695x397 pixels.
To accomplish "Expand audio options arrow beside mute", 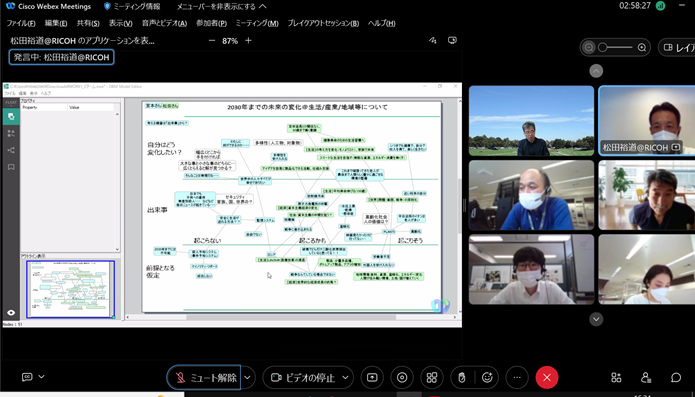I will coord(248,378).
